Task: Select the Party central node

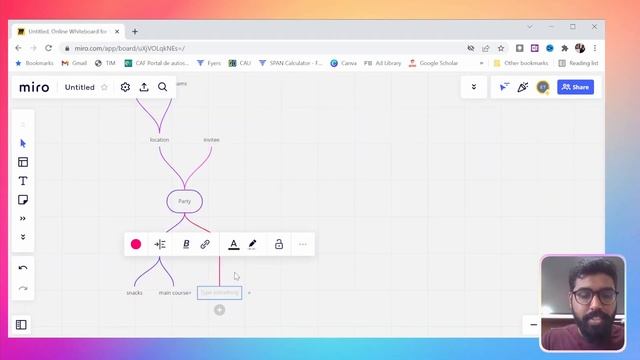Action: 184,201
